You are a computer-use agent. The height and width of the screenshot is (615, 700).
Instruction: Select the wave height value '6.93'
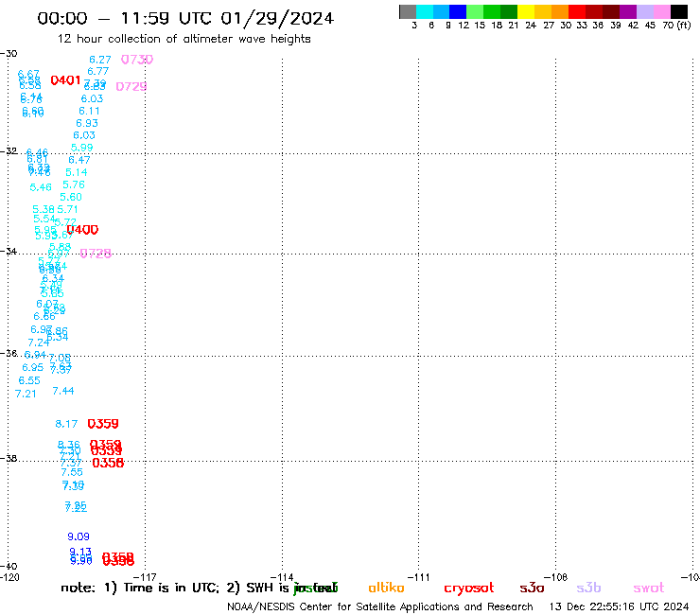tap(87, 123)
